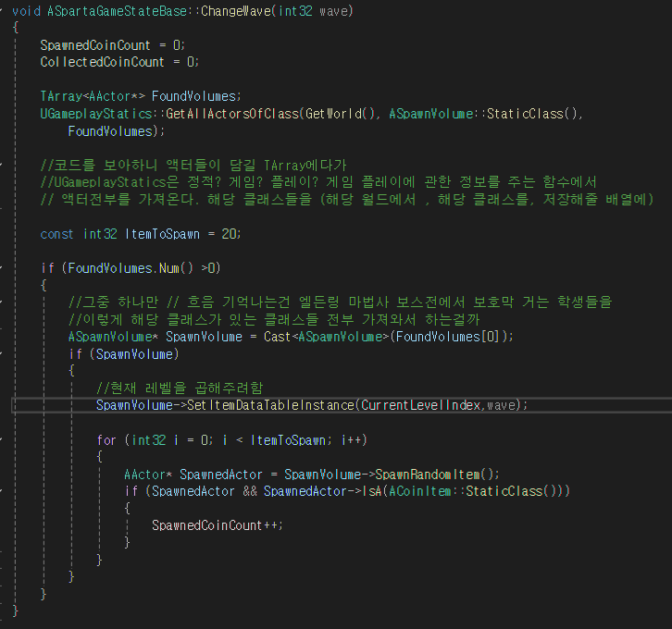Click the CurrentLevelIndex argument

(x=420, y=405)
